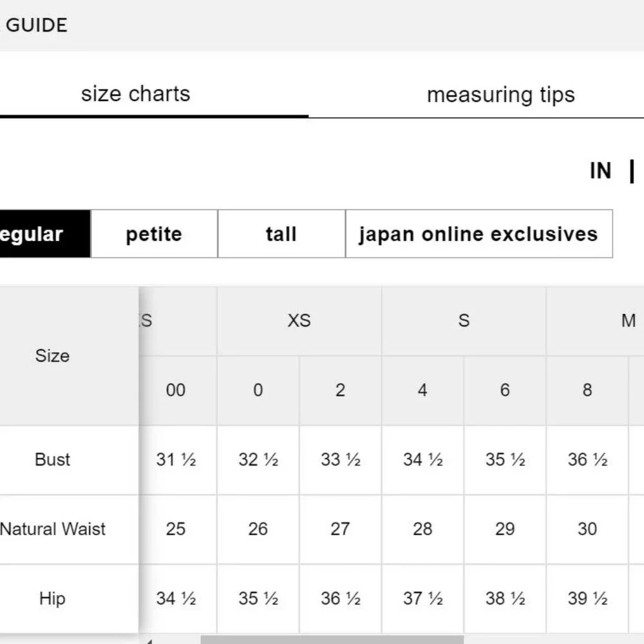Click the size 8 bust cell 36 ½

(x=587, y=460)
